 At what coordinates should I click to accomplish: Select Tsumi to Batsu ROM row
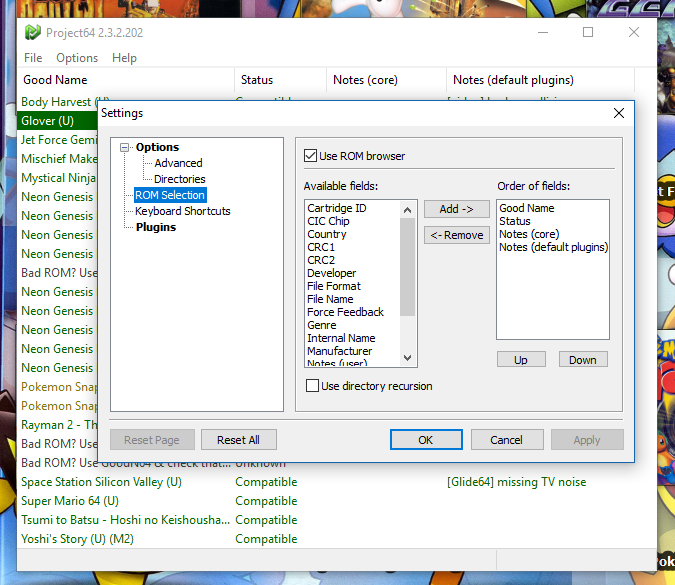pos(125,520)
